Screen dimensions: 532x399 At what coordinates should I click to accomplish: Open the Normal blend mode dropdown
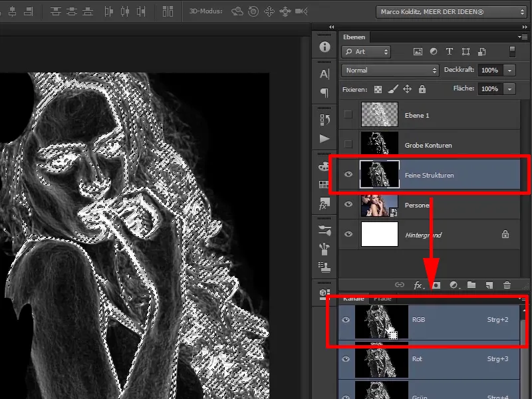pos(390,70)
